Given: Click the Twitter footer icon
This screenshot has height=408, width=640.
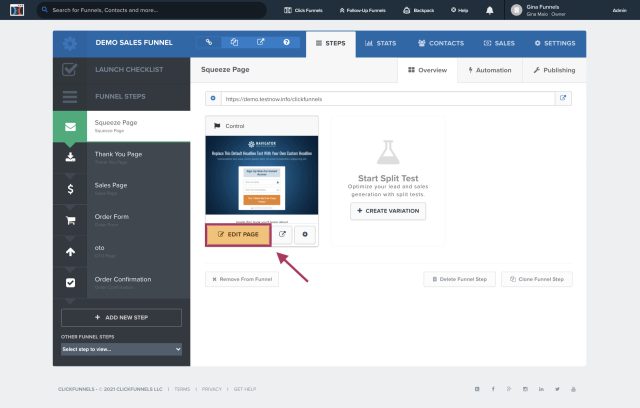Looking at the screenshot, I should click(x=557, y=389).
